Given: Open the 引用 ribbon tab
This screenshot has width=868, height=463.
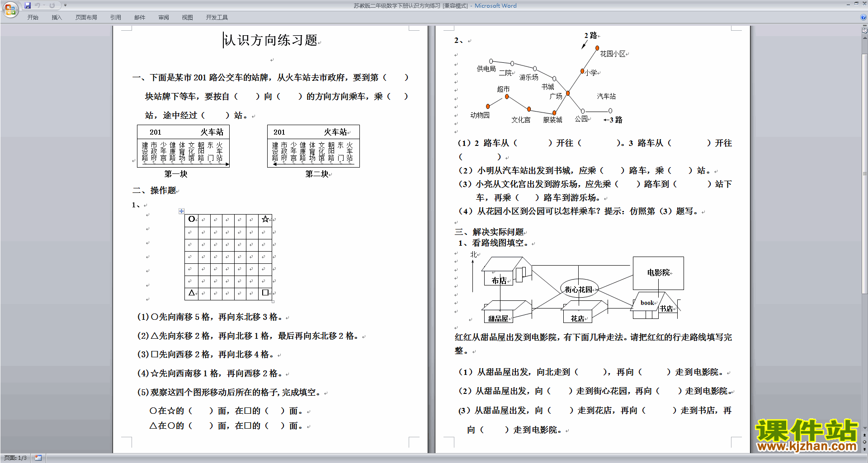Looking at the screenshot, I should [x=116, y=17].
